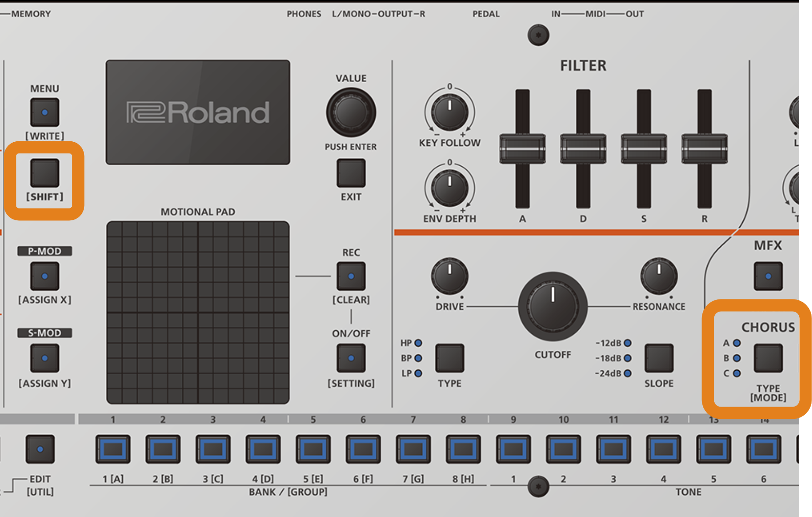The height and width of the screenshot is (517, 812).
Task: Click the filter Attack slider handle
Action: pyautogui.click(x=522, y=149)
